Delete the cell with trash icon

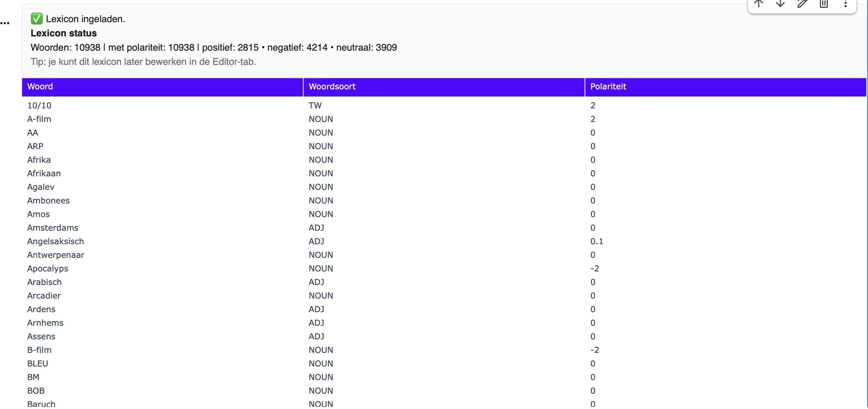[824, 4]
